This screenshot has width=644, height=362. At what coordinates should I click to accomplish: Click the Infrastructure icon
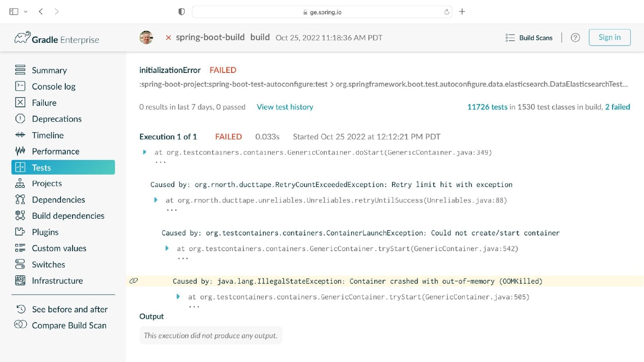point(20,281)
